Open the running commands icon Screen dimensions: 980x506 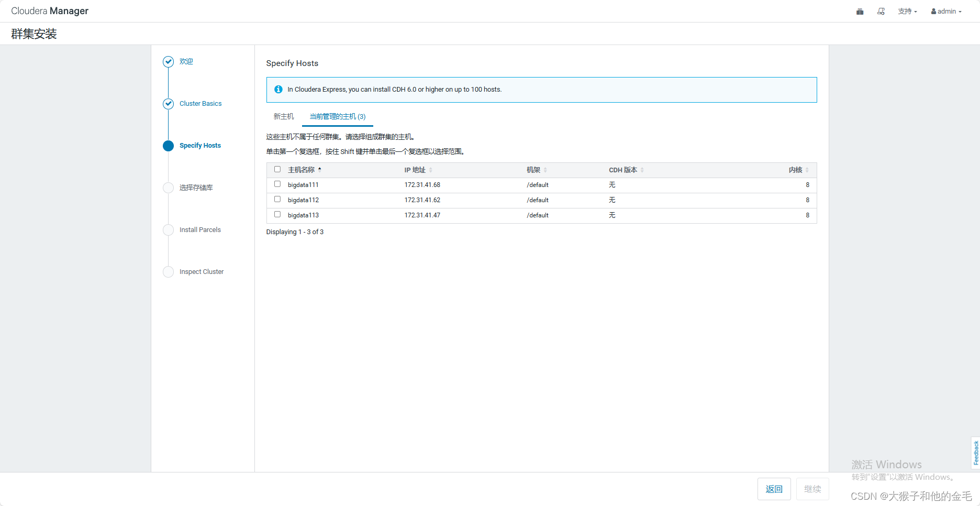(x=881, y=12)
